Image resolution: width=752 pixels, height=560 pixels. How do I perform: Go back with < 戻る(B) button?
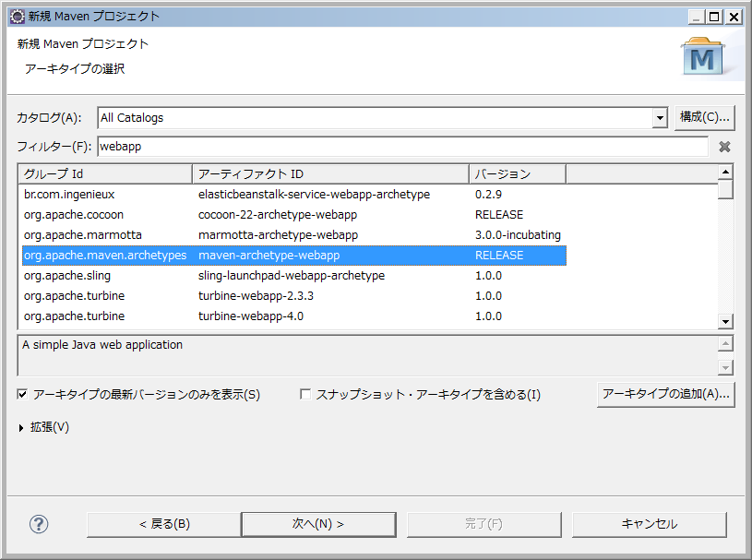coord(164,524)
